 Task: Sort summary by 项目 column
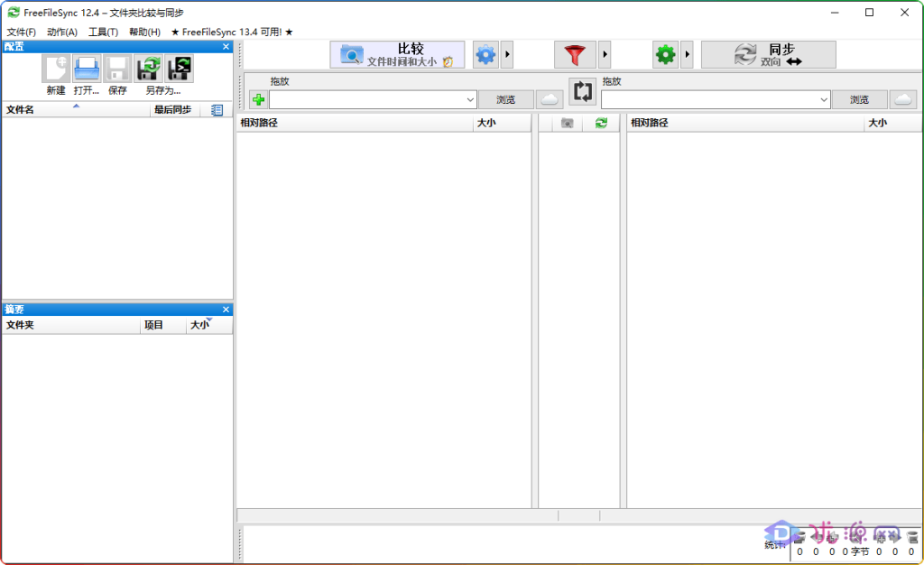pyautogui.click(x=162, y=325)
